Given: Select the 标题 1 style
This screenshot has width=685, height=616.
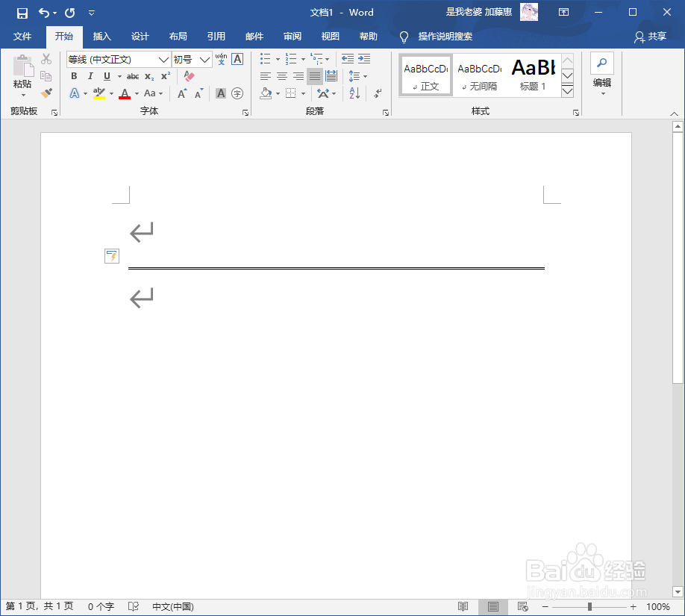Looking at the screenshot, I should [533, 75].
